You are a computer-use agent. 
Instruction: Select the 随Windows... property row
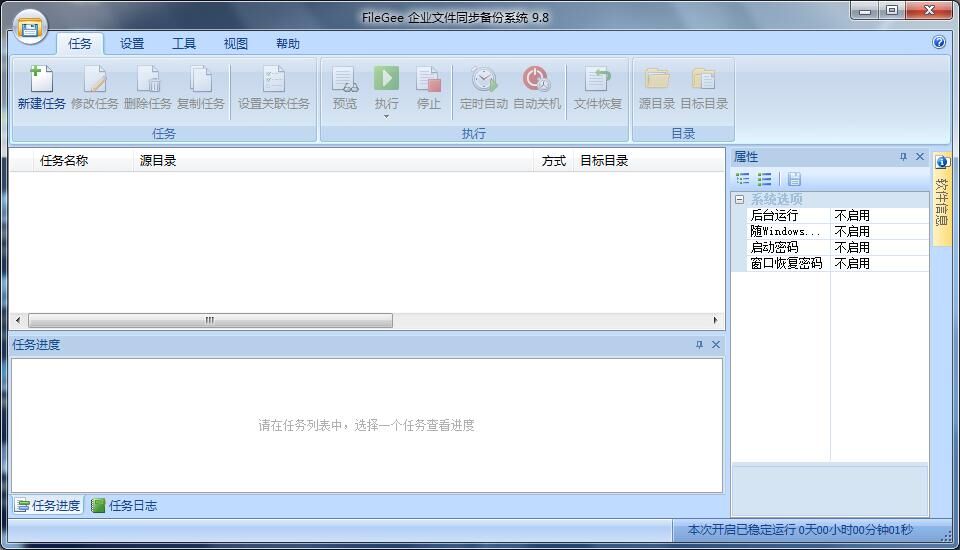(836, 231)
